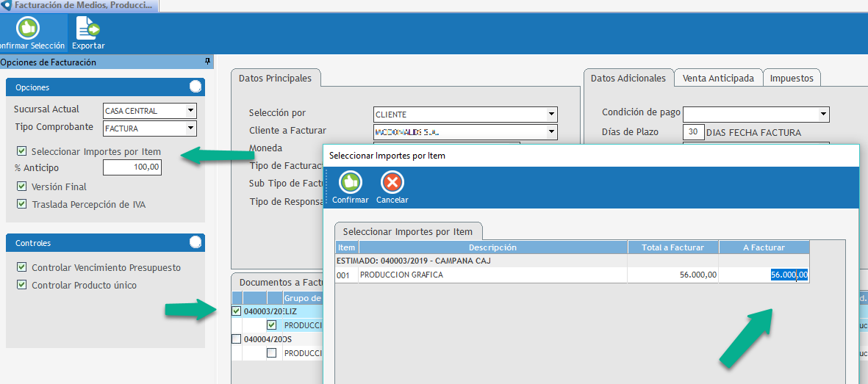Click the Confirmar Selección thumbs-up icon
The width and height of the screenshot is (868, 384).
tap(28, 29)
